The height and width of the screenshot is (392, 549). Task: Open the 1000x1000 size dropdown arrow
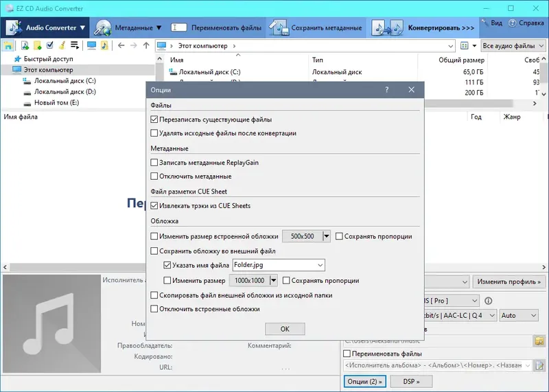(x=274, y=281)
